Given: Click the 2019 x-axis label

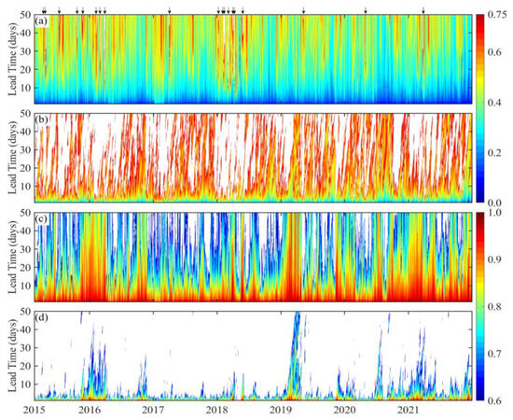Looking at the screenshot, I should pos(281,410).
